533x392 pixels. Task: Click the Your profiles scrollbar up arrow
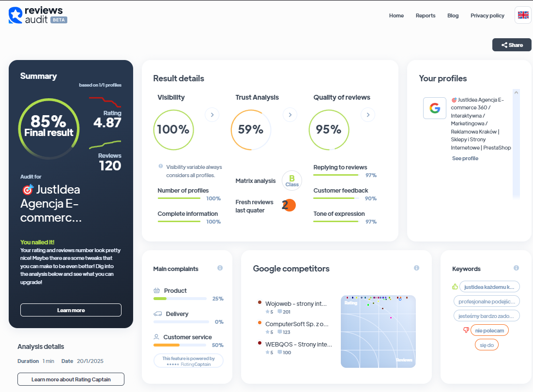[x=516, y=92]
